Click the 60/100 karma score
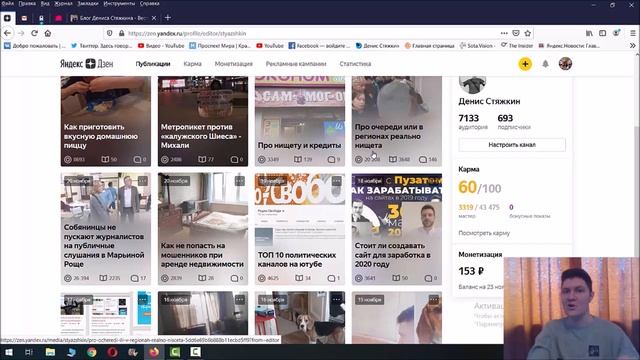 pyautogui.click(x=480, y=187)
